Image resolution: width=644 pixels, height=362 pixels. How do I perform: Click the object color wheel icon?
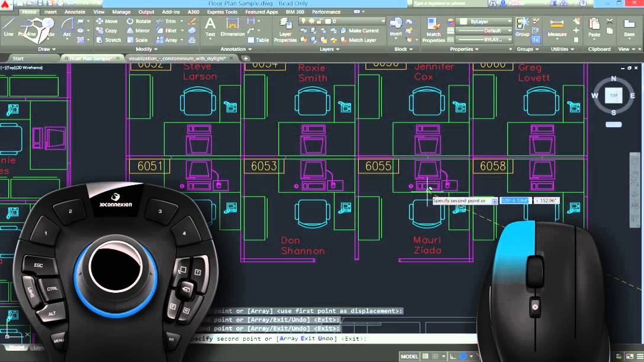click(x=450, y=21)
